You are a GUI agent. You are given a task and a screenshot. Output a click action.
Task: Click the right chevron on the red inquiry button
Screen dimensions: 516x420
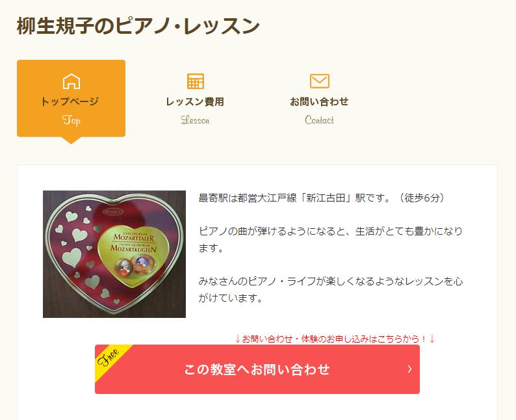click(409, 369)
